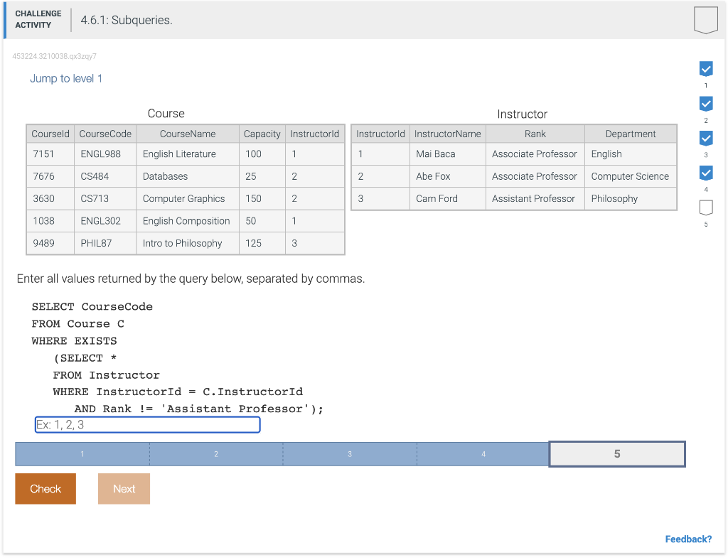The height and width of the screenshot is (560, 728).
Task: Click the Rank column header
Action: tap(535, 134)
